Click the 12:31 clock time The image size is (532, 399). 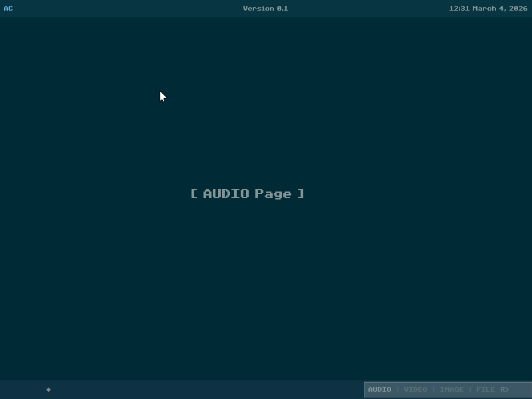pos(459,9)
